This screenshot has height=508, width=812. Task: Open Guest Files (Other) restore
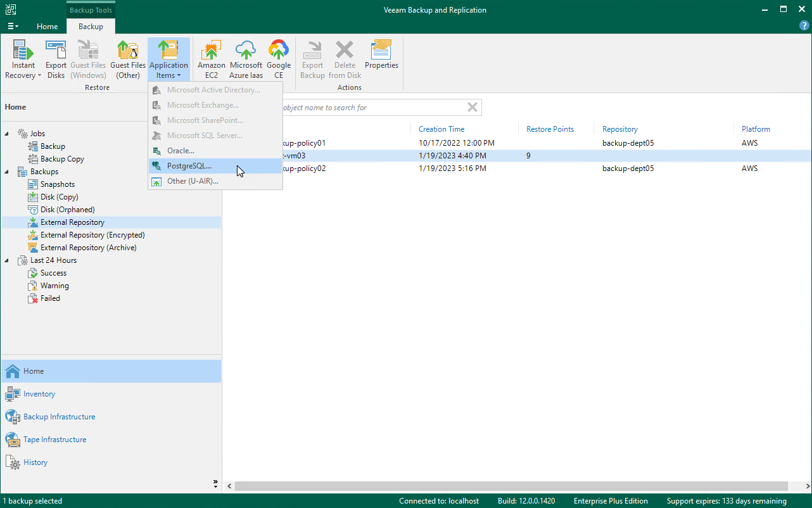(128, 59)
